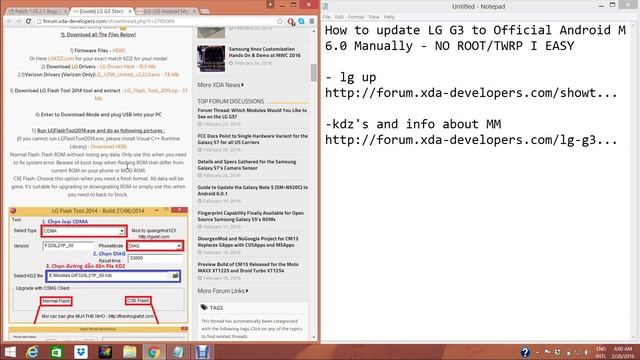Screen dimensions: 640x360
Task: Open new Chrome tab button
Action: 205,11
